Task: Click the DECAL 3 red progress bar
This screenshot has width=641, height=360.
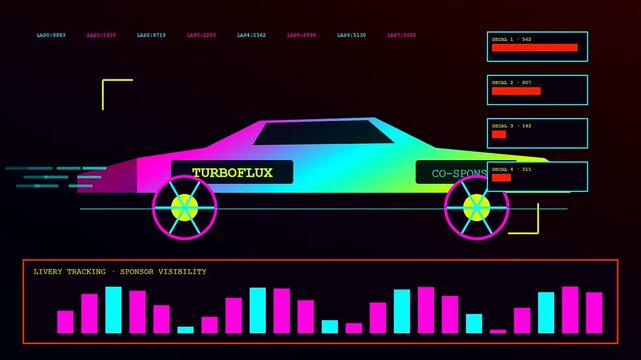Action: pyautogui.click(x=499, y=134)
